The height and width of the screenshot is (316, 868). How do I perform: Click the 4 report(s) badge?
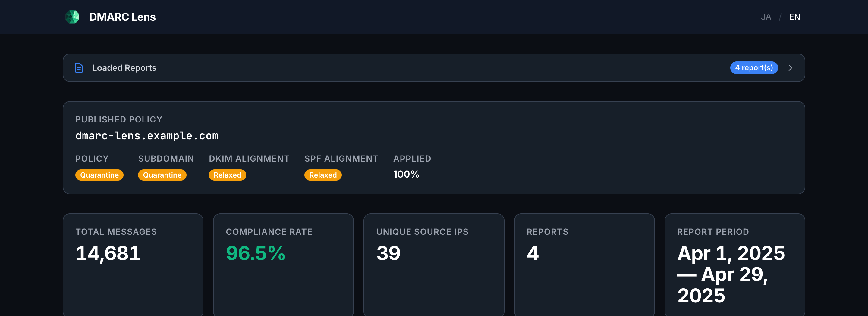click(x=754, y=68)
